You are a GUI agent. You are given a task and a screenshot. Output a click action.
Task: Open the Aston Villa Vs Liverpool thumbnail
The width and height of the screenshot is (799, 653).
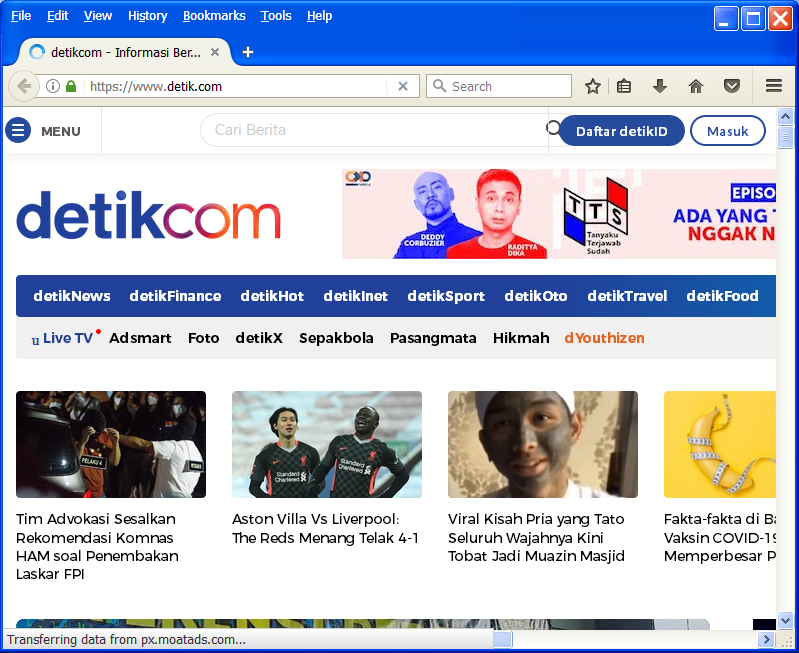click(327, 444)
